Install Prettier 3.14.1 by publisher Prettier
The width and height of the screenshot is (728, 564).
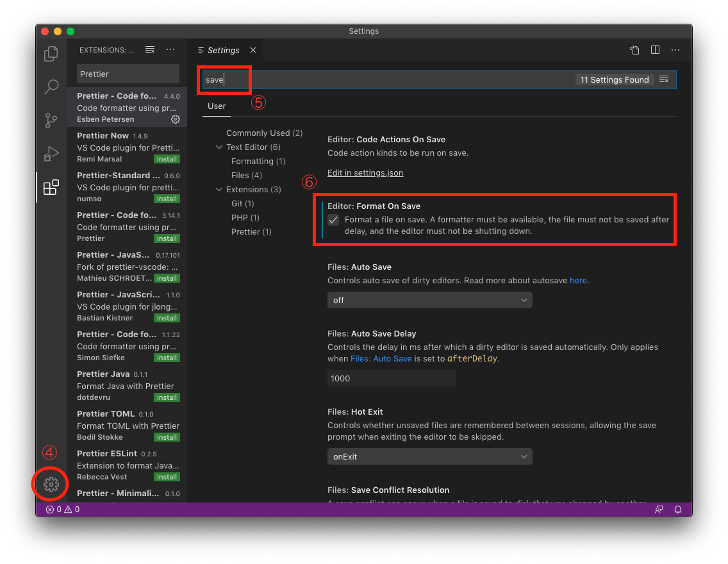[167, 238]
